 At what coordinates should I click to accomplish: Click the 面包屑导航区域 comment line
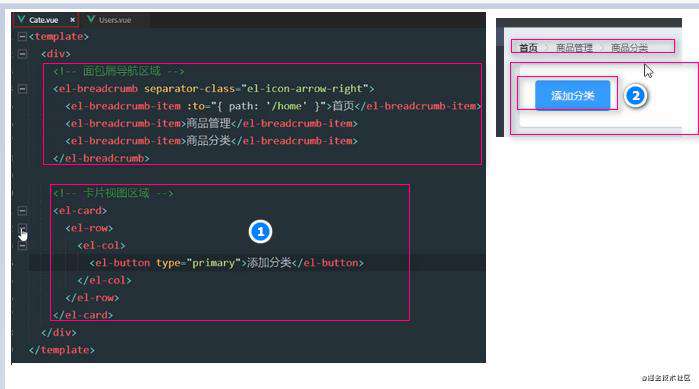pyautogui.click(x=119, y=71)
